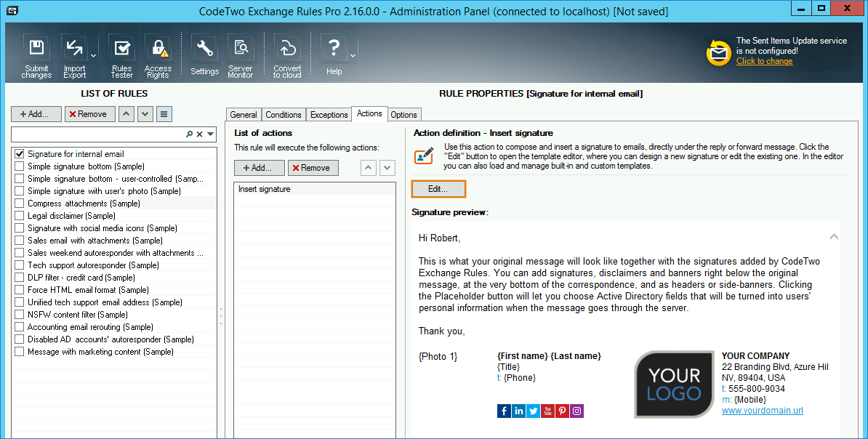Open the www.yourdomain.url link in signature
This screenshot has width=868, height=439.
[x=763, y=410]
